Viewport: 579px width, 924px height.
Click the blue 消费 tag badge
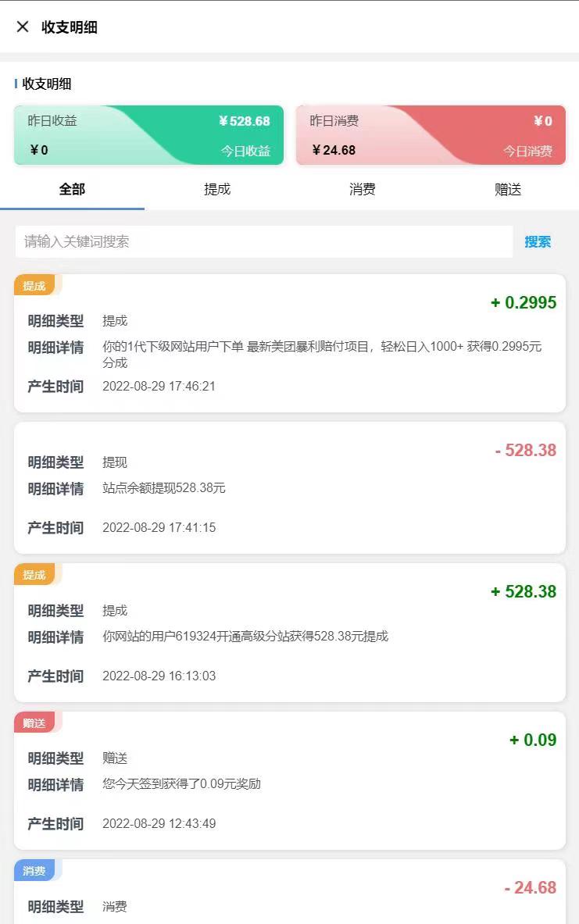pyautogui.click(x=34, y=871)
